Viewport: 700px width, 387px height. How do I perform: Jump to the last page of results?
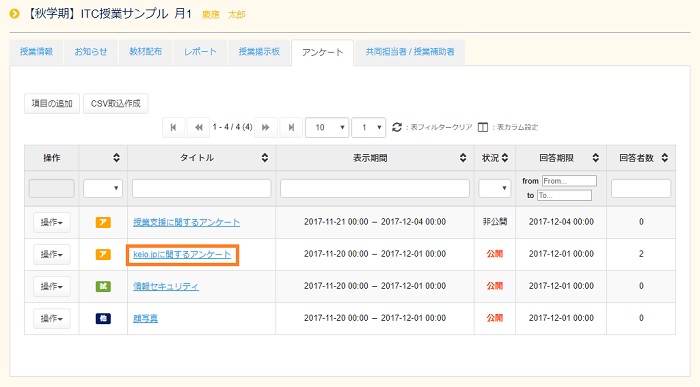(x=291, y=128)
